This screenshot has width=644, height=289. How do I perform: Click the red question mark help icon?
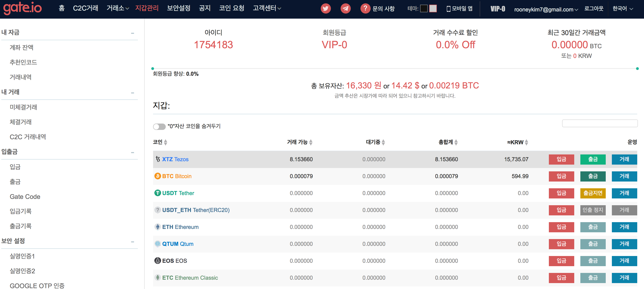365,8
